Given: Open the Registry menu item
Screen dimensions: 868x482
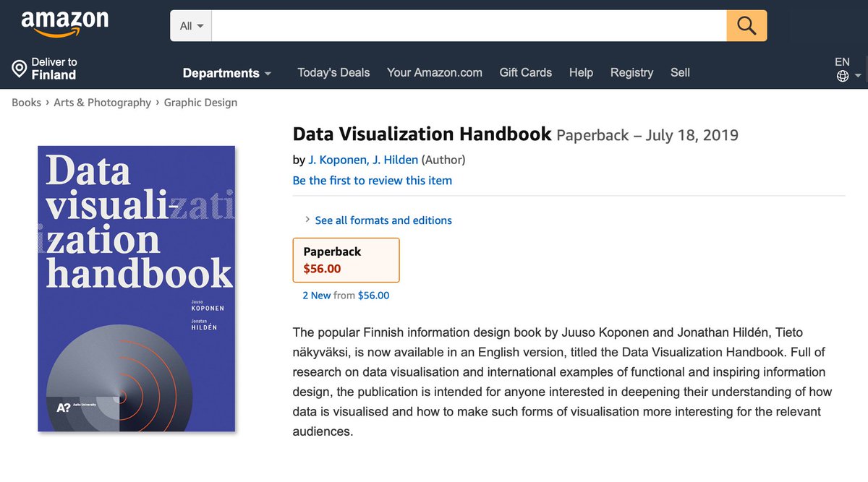Looking at the screenshot, I should tap(631, 72).
